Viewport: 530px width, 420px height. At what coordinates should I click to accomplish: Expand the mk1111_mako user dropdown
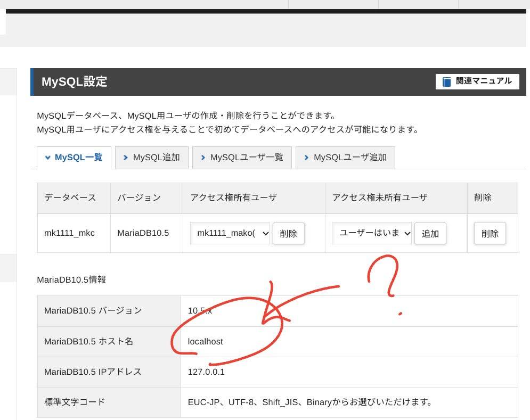230,233
